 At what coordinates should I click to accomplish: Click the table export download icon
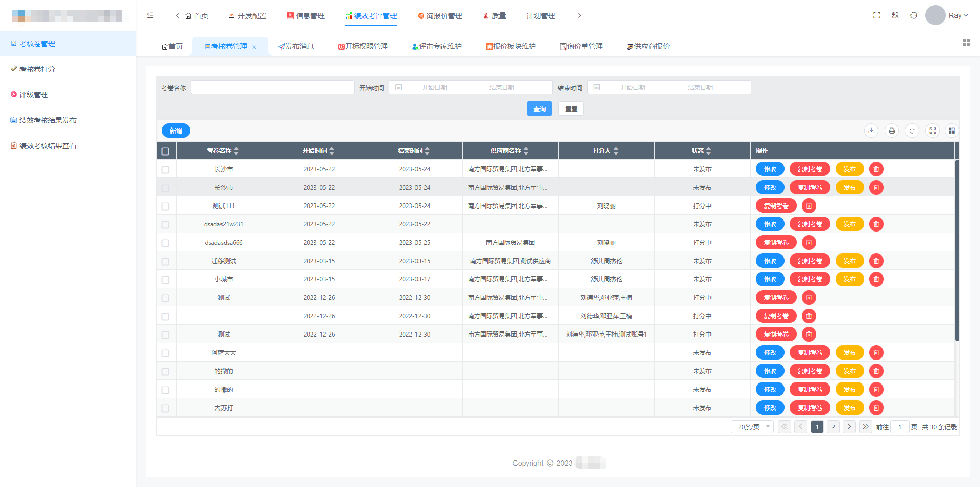[x=872, y=131]
